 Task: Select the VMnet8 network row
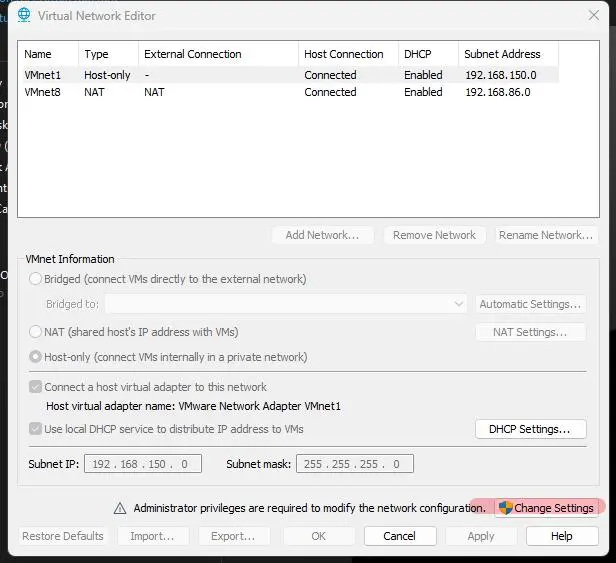tap(288, 92)
